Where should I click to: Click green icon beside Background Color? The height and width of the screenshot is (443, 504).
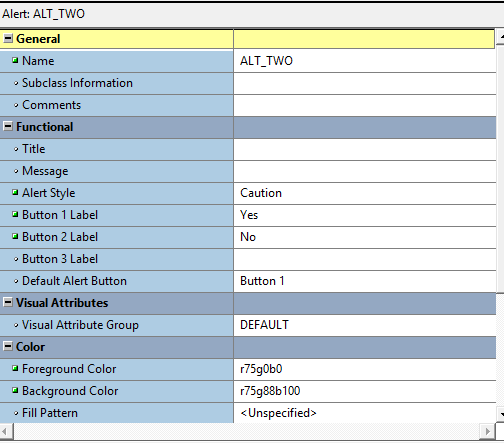tap(15, 390)
